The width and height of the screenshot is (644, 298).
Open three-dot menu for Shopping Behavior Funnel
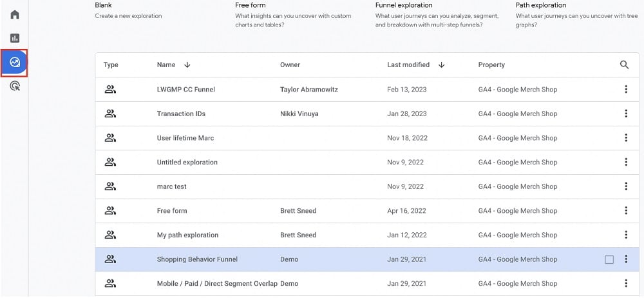pos(625,259)
